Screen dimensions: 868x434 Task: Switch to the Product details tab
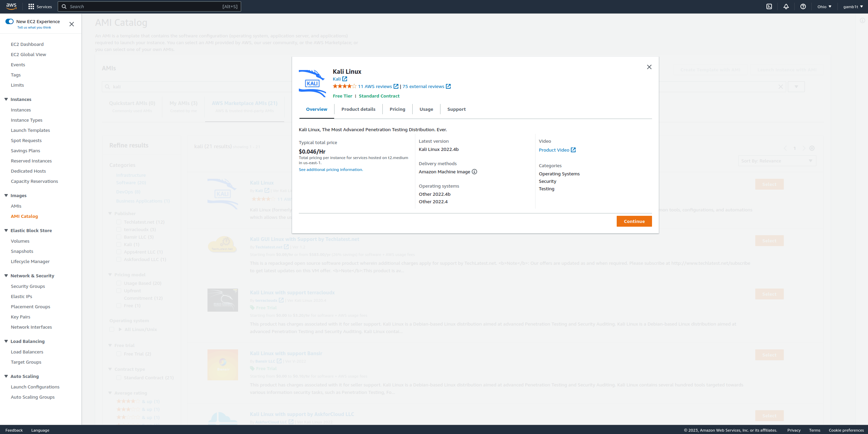(x=358, y=109)
